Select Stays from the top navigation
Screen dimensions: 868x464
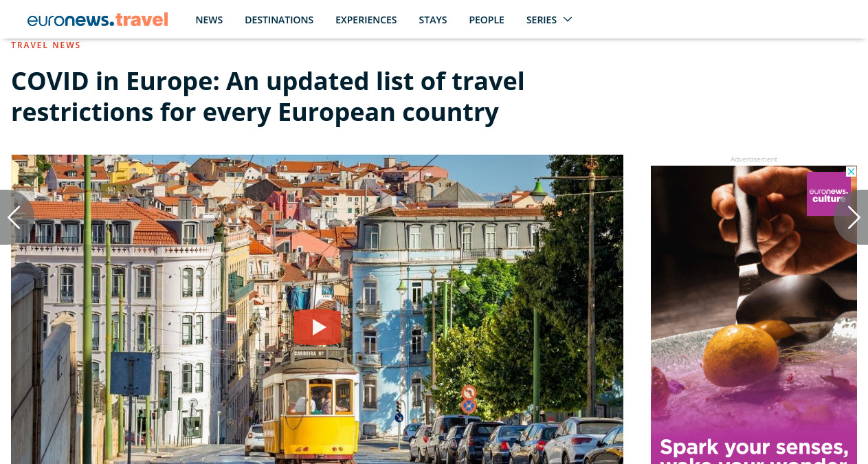tap(433, 20)
